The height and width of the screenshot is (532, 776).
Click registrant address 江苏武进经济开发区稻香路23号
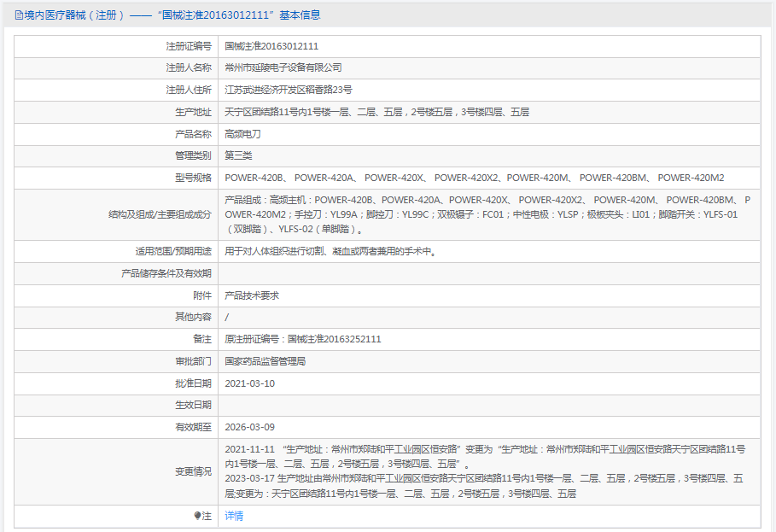(x=289, y=90)
